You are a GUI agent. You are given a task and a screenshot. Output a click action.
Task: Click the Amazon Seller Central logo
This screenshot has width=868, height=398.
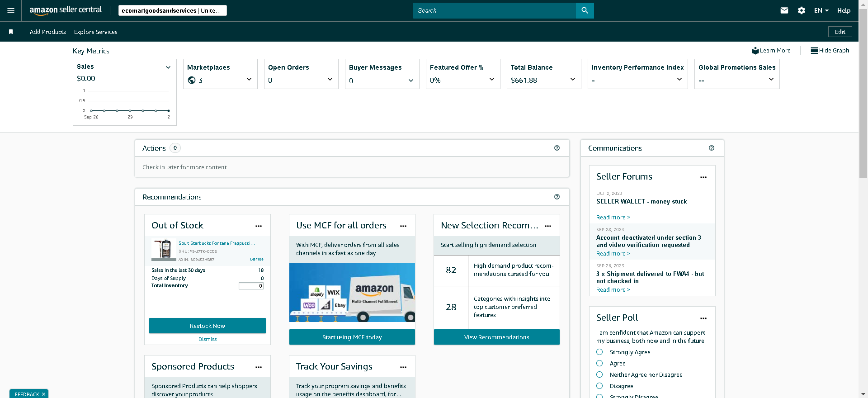pyautogui.click(x=66, y=10)
